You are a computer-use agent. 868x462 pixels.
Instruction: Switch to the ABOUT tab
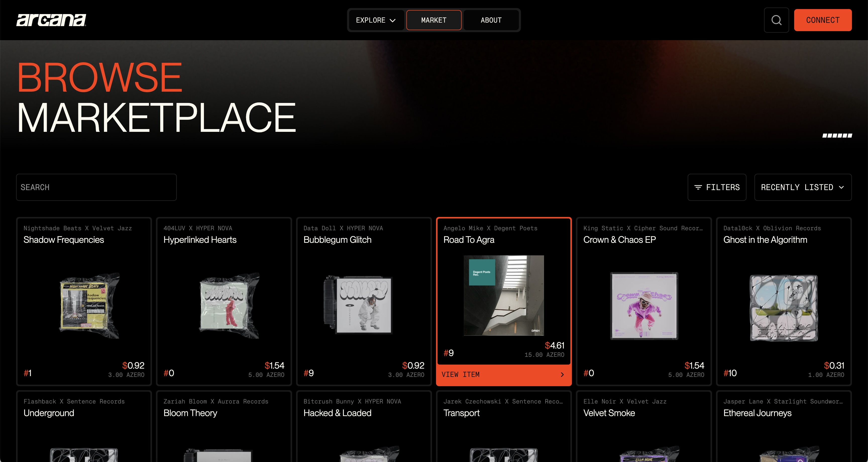(491, 20)
